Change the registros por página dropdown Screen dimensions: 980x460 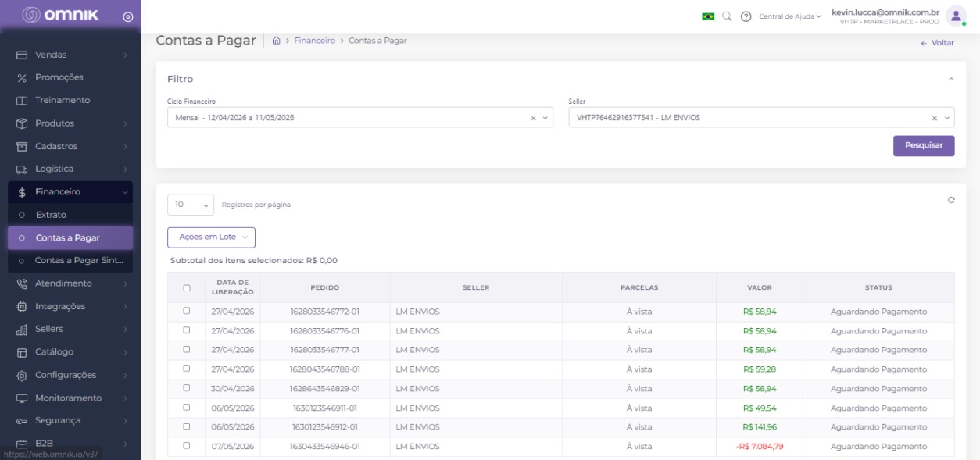[x=191, y=205]
